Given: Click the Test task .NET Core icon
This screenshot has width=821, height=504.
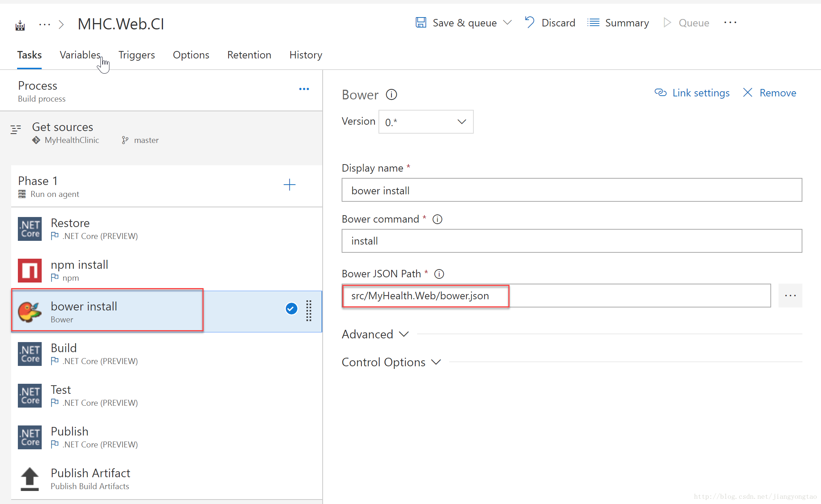Looking at the screenshot, I should coord(30,396).
